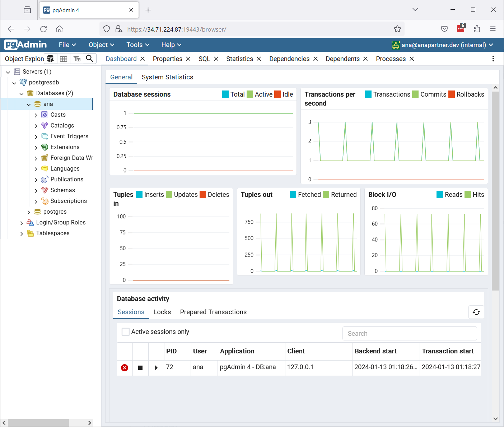Viewport: 504px width, 427px height.
Task: Open the Locks activity tab
Action: (162, 312)
